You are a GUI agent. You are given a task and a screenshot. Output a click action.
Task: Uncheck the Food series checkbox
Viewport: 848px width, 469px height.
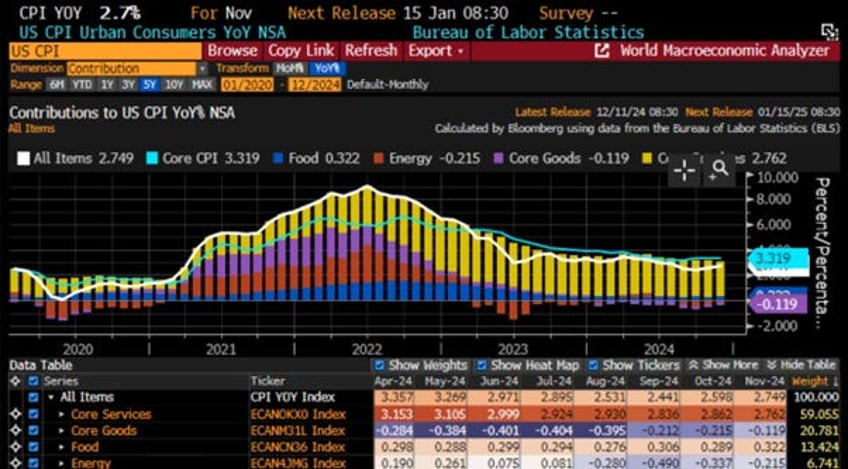click(34, 447)
